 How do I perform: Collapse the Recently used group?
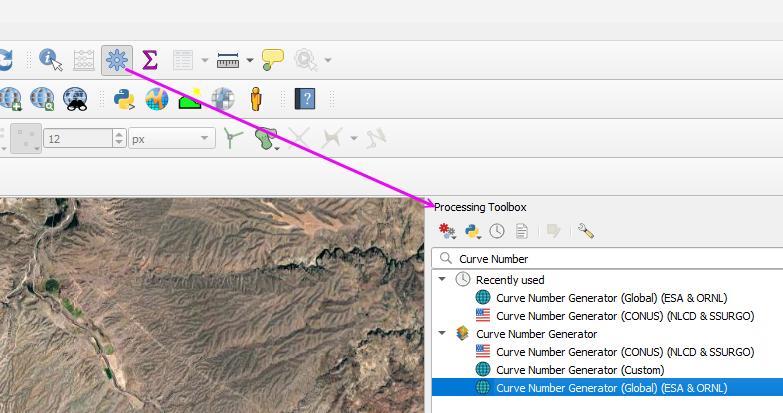[x=442, y=279]
